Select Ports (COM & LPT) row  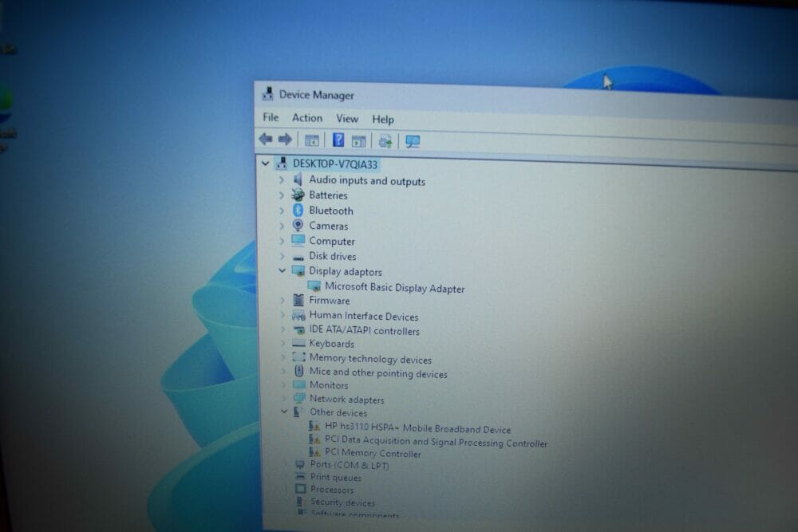point(350,465)
